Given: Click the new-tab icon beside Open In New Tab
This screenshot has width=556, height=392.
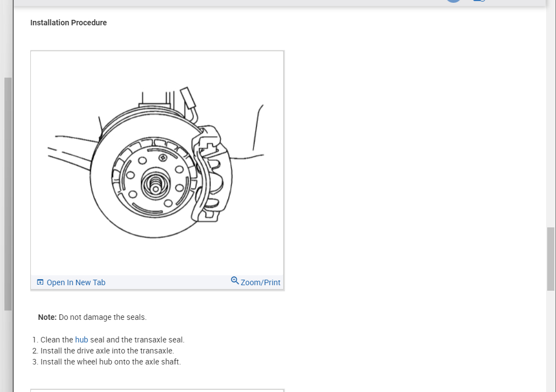Looking at the screenshot, I should (40, 282).
